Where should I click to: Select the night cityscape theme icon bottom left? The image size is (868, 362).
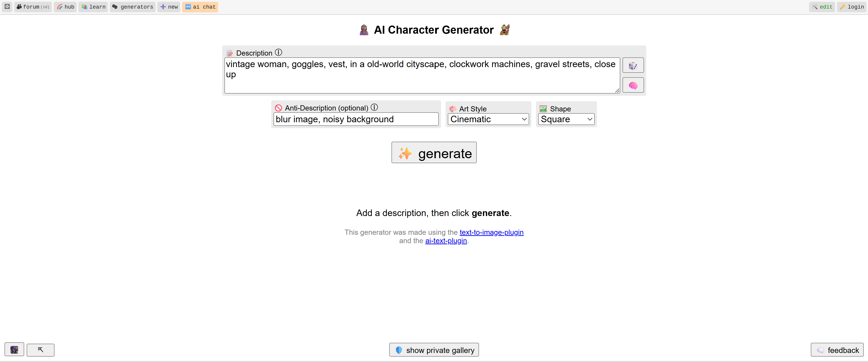point(14,350)
